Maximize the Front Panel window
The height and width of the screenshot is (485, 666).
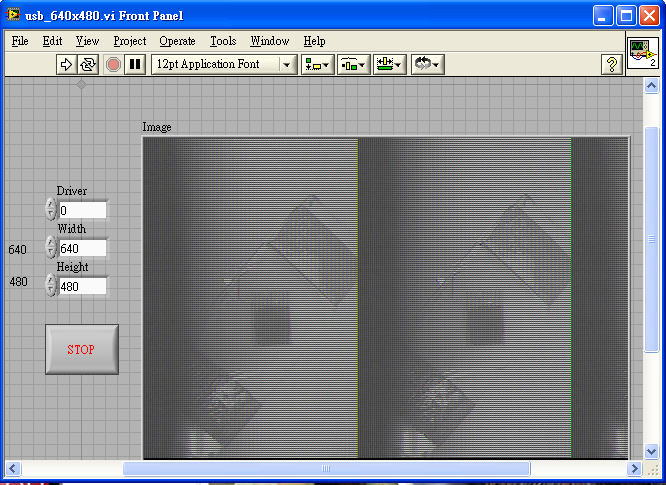626,16
